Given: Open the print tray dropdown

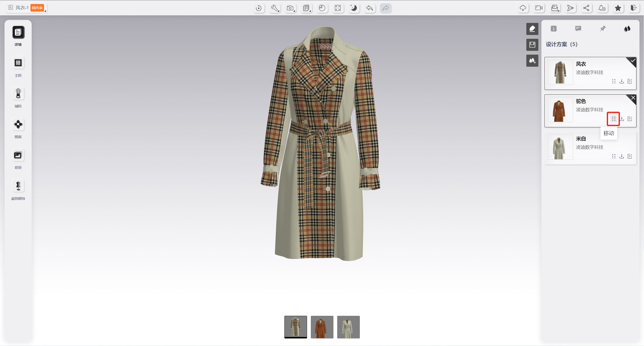Looking at the screenshot, I should pos(555,8).
